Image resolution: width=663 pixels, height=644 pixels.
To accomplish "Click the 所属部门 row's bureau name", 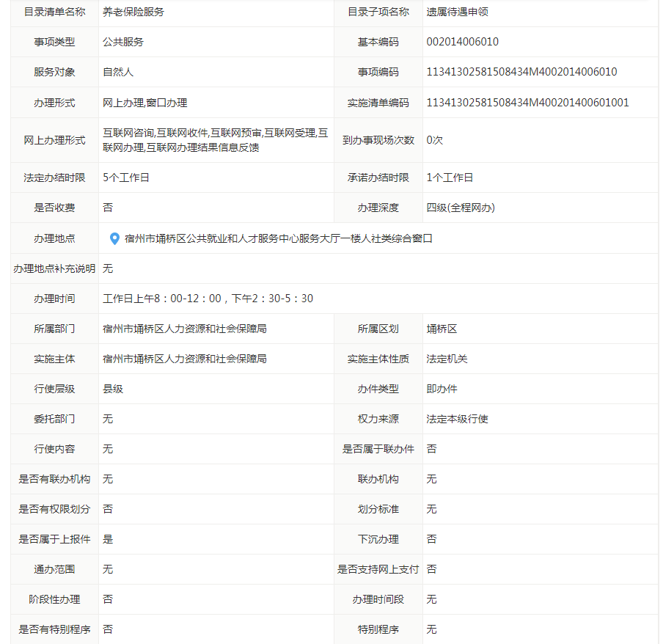I will point(184,329).
